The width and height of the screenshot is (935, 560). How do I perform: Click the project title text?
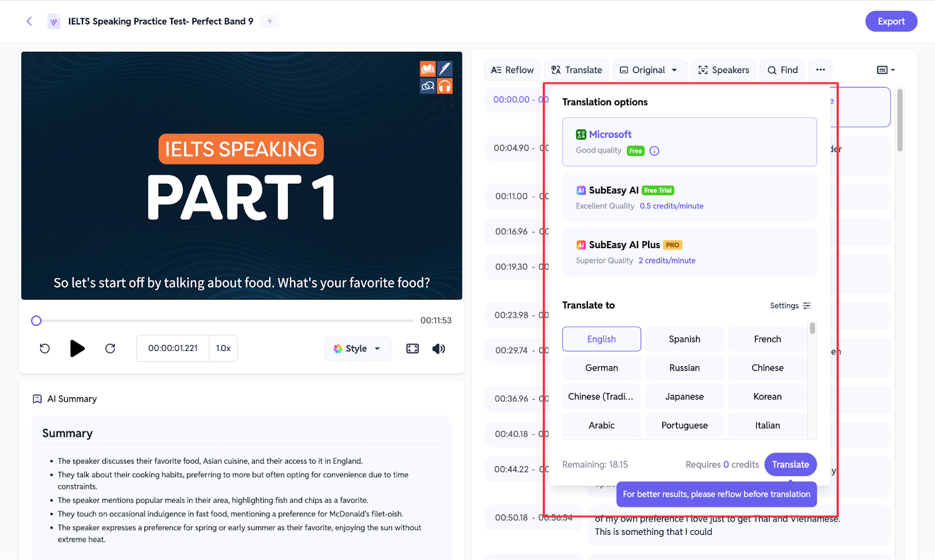click(161, 22)
